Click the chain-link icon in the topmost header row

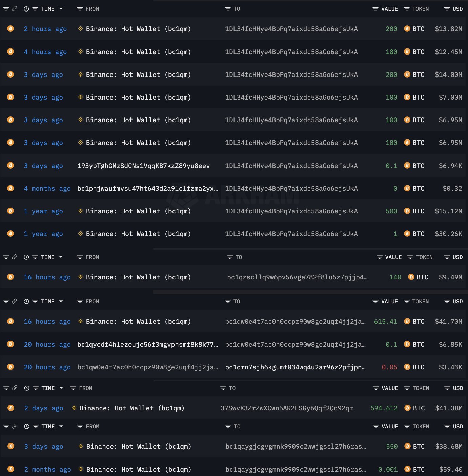click(x=14, y=9)
